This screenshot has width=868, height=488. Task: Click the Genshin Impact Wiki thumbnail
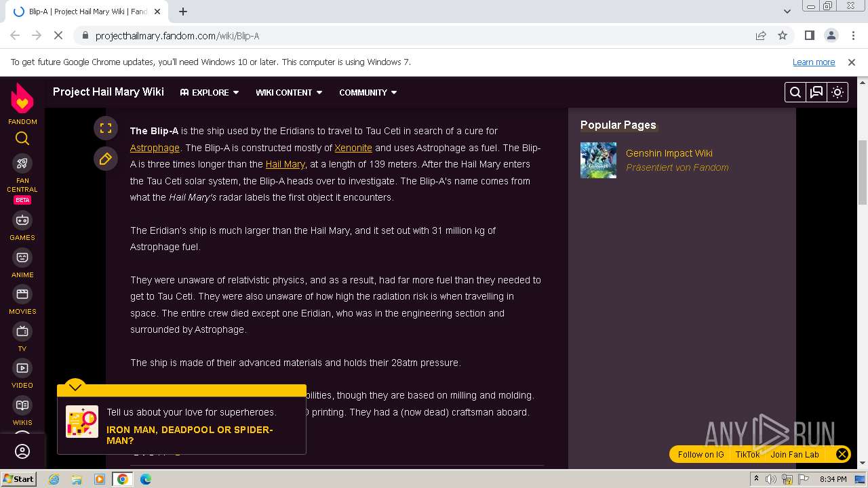pyautogui.click(x=598, y=160)
